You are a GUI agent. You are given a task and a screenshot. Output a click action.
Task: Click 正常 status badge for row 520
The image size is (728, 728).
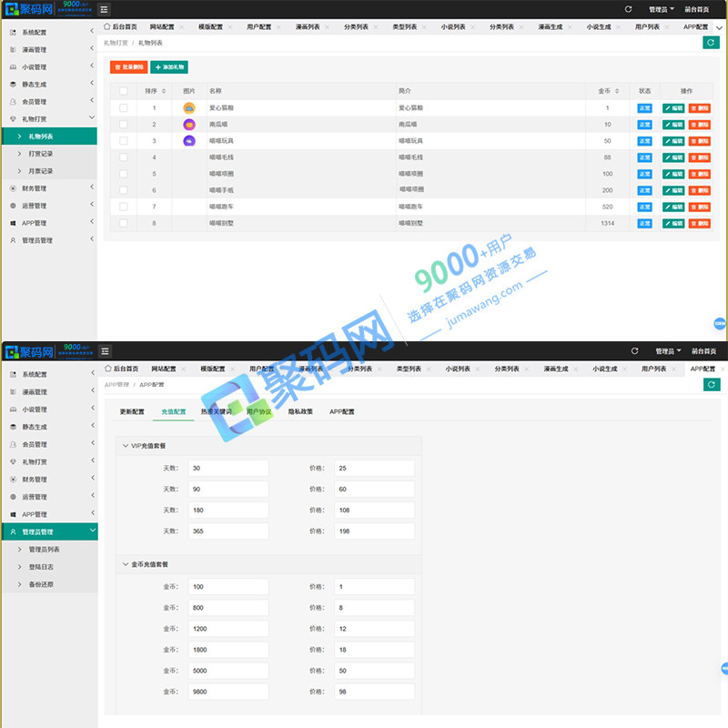[x=644, y=207]
